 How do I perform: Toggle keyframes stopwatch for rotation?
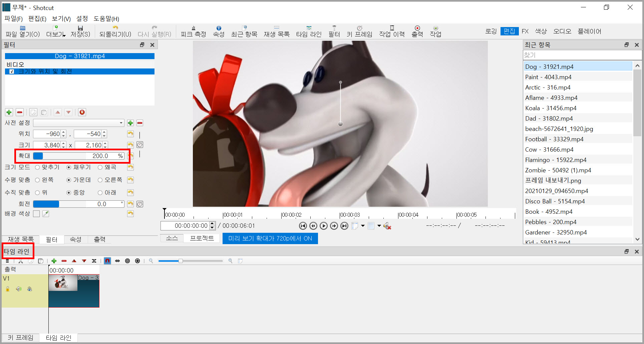click(x=140, y=204)
